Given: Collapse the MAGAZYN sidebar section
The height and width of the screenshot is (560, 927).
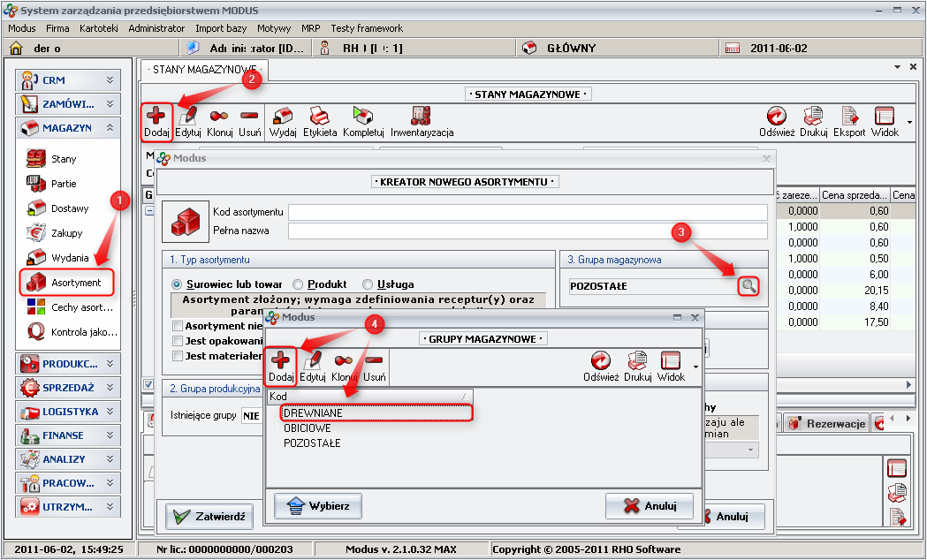Looking at the screenshot, I should tap(67, 127).
